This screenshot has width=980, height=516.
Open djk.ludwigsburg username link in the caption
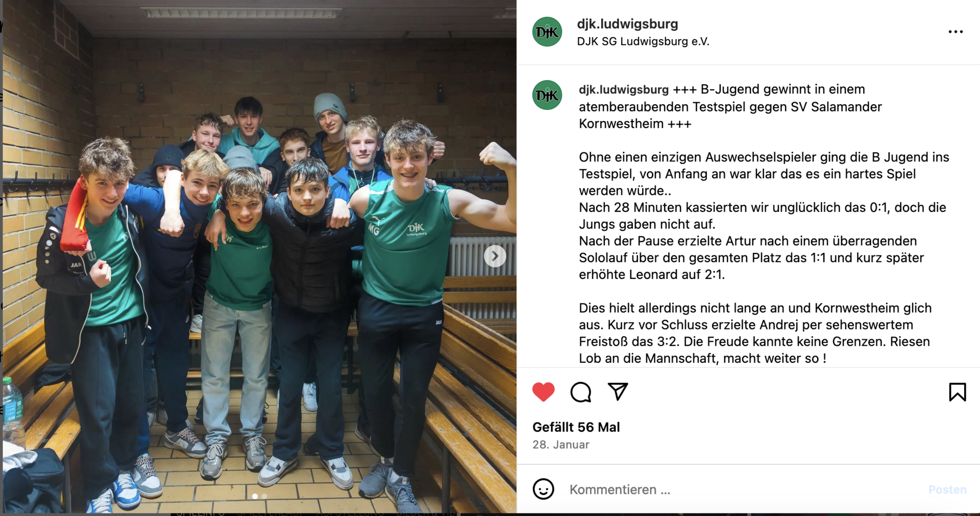[x=623, y=89]
